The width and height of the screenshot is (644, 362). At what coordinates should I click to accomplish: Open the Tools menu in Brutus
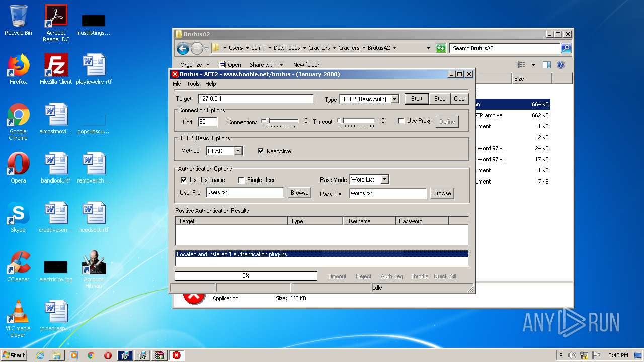tap(193, 84)
